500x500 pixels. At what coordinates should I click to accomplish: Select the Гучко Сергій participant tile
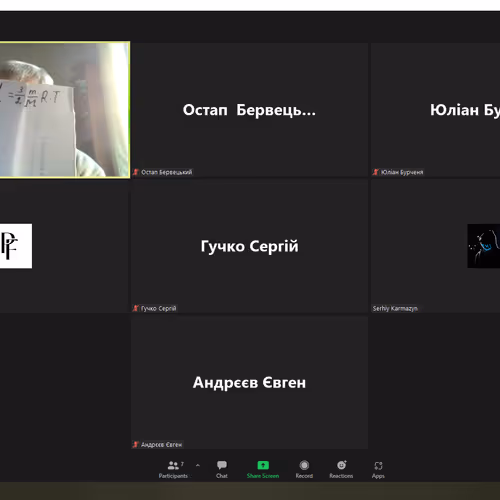[x=249, y=246]
